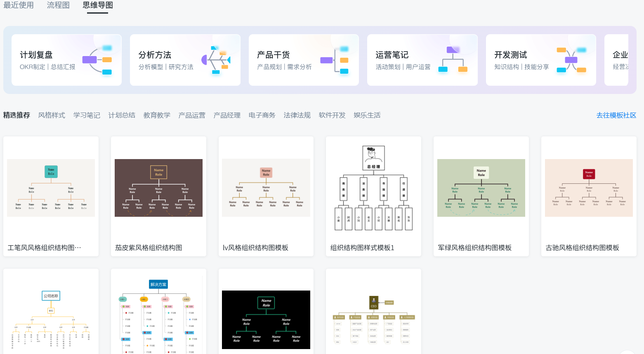Click the 分析方法 fishbone diagram icon
Image resolution: width=644 pixels, height=354 pixels.
tap(216, 60)
